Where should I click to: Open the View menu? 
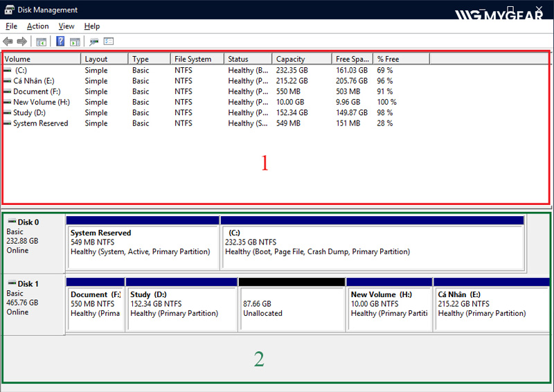point(66,26)
